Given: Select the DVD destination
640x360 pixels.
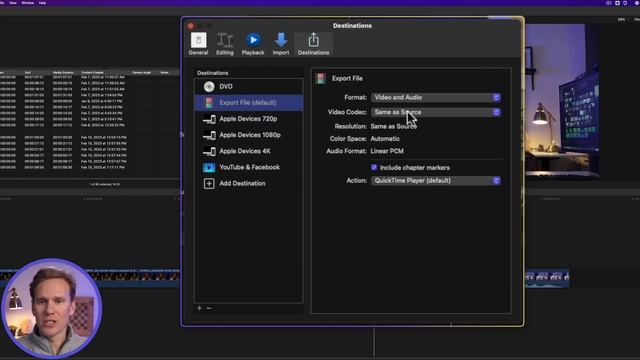Looking at the screenshot, I should click(249, 87).
